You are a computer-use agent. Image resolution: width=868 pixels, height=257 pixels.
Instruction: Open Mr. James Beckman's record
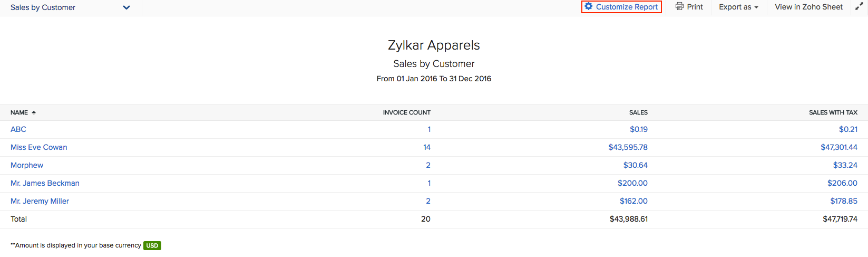point(45,183)
